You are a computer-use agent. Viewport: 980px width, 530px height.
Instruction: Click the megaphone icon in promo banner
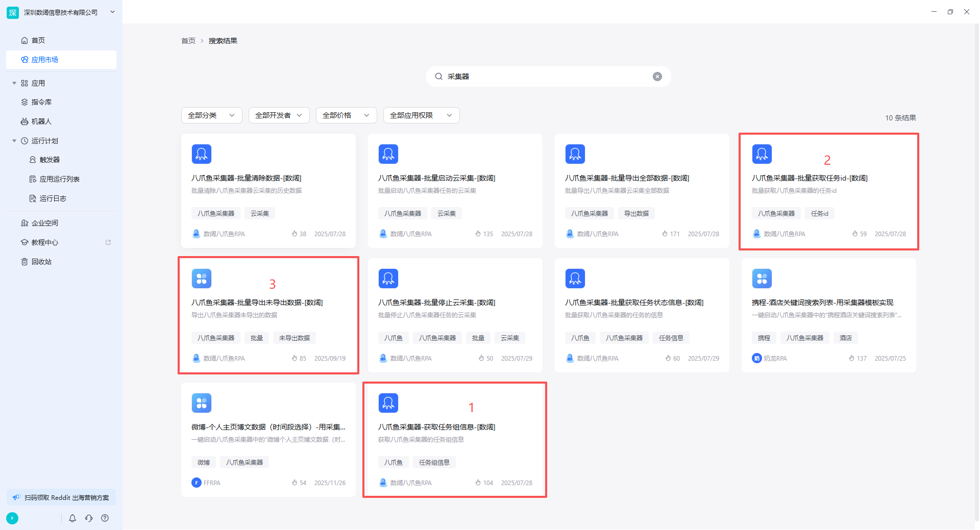coord(17,497)
